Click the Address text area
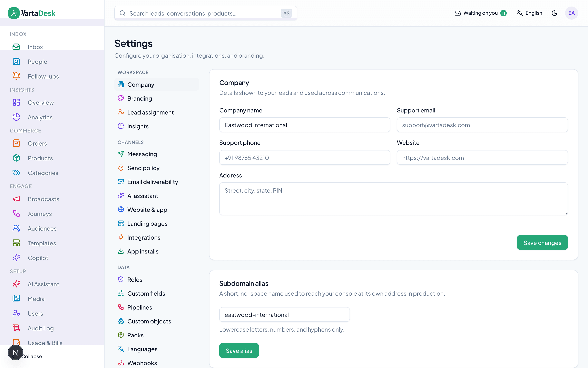Screen dimensions: 588x368 [x=393, y=199]
